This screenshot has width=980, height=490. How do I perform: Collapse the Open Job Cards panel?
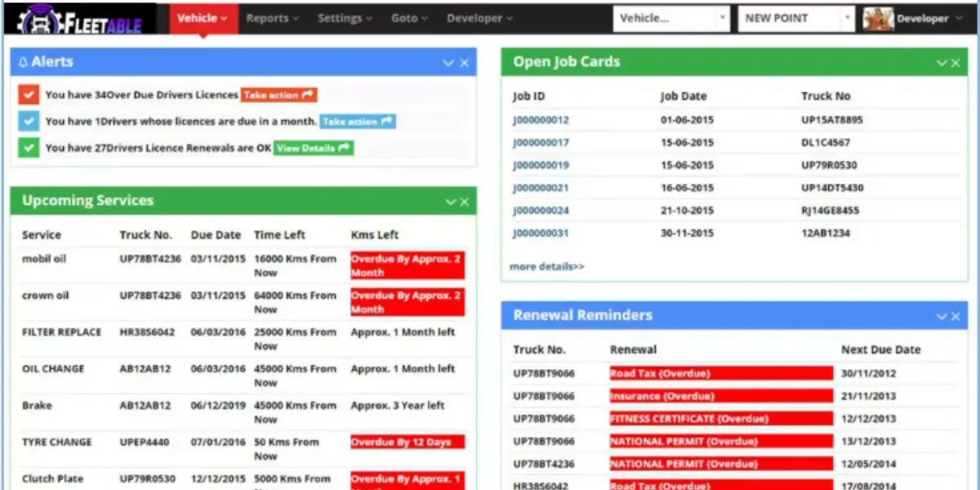[941, 63]
